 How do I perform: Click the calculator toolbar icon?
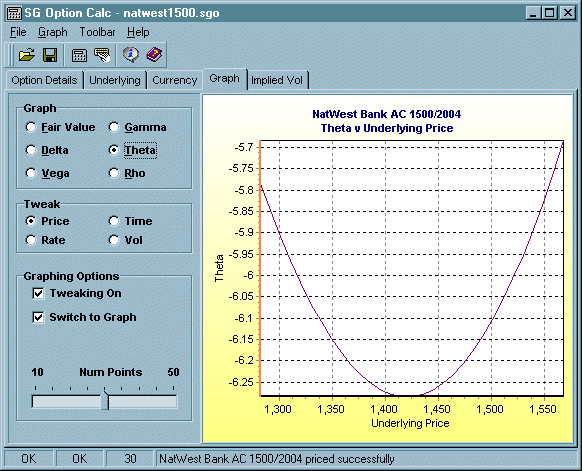79,55
